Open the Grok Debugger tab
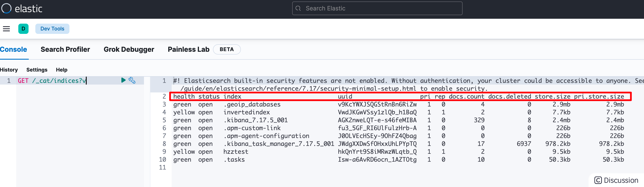 129,49
